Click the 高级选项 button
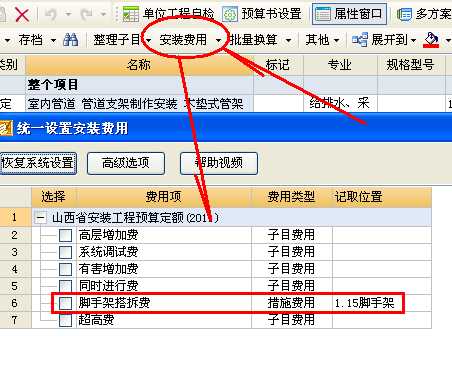 [x=126, y=163]
